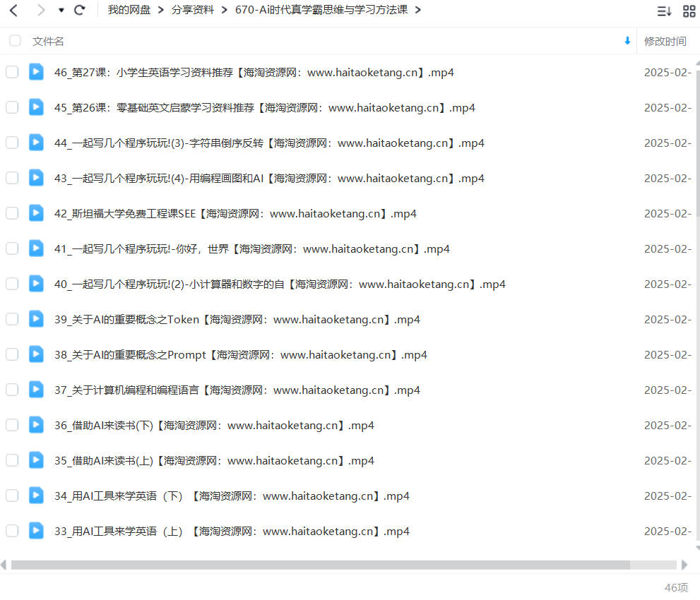Go forward in navigation history
This screenshot has height=600, width=700.
click(x=41, y=11)
